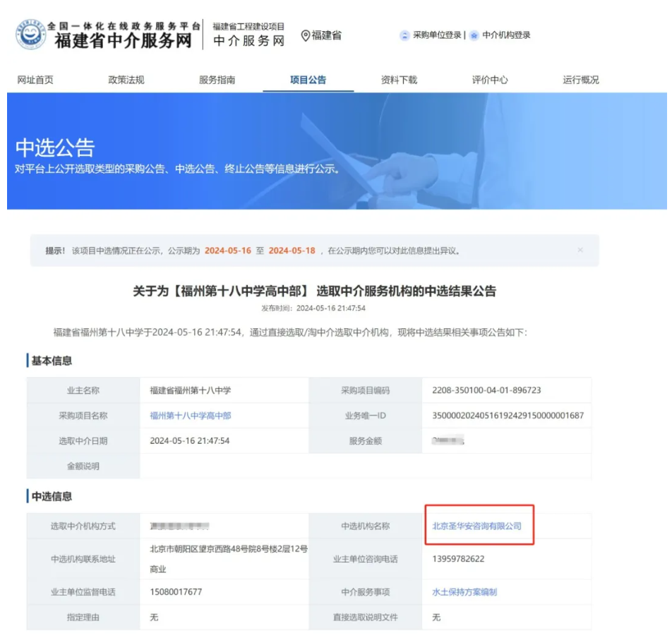Click the user icon before 采购单位登录
Viewport: 672px width, 638px height.
(x=404, y=35)
